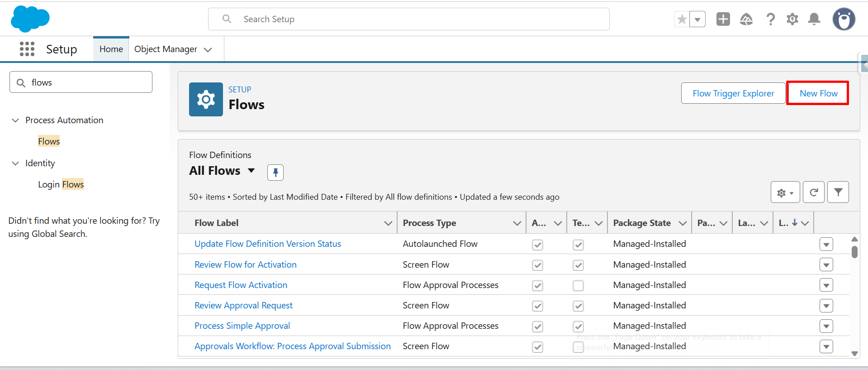Focus the Quick Find box containing flows

point(81,82)
